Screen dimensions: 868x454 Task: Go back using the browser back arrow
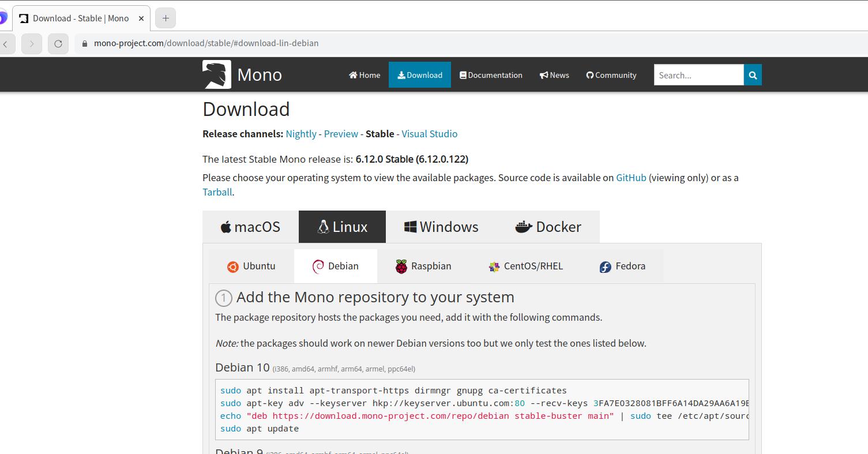pos(6,44)
